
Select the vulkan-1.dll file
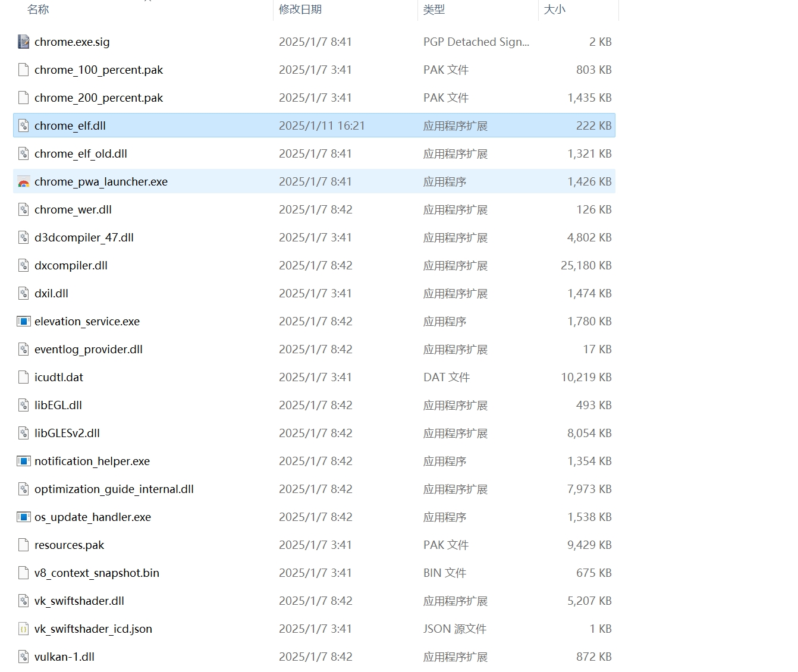click(x=64, y=657)
